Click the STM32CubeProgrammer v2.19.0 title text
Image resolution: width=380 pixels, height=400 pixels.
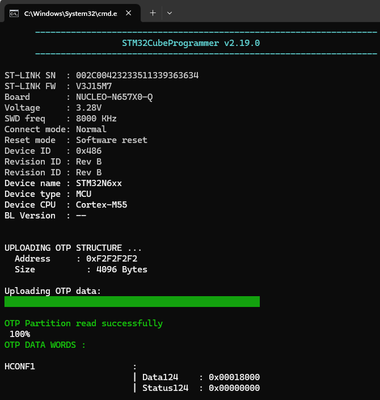(191, 43)
